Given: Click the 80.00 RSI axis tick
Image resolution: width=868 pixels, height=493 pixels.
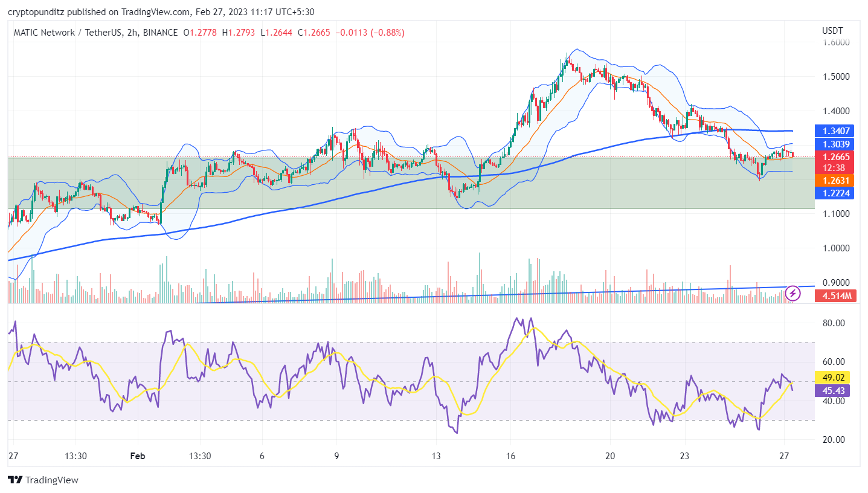Looking at the screenshot, I should click(833, 323).
